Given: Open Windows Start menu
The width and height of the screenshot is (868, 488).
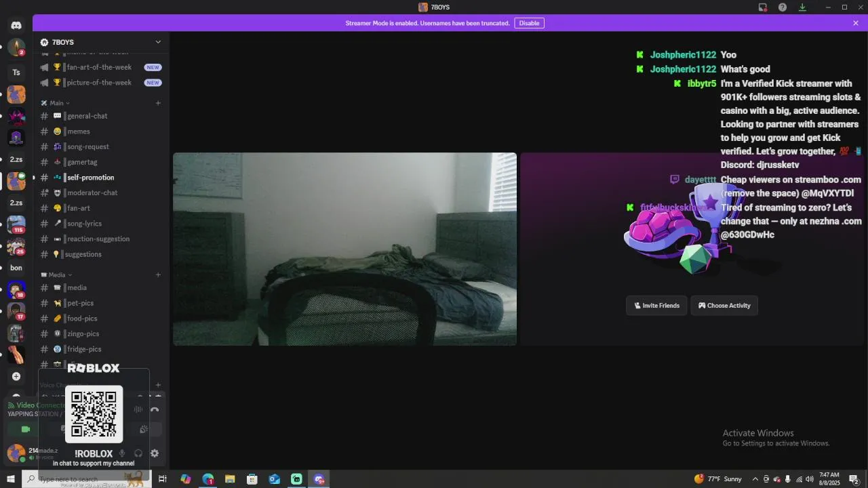Looking at the screenshot, I should click(x=11, y=479).
